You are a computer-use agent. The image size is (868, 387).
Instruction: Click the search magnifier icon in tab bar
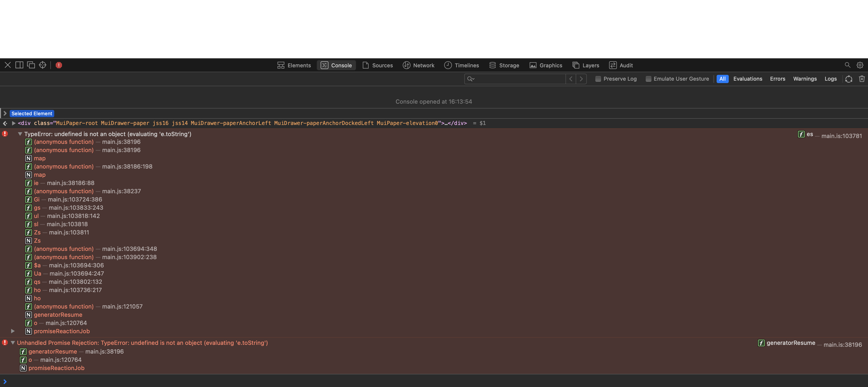coord(847,65)
